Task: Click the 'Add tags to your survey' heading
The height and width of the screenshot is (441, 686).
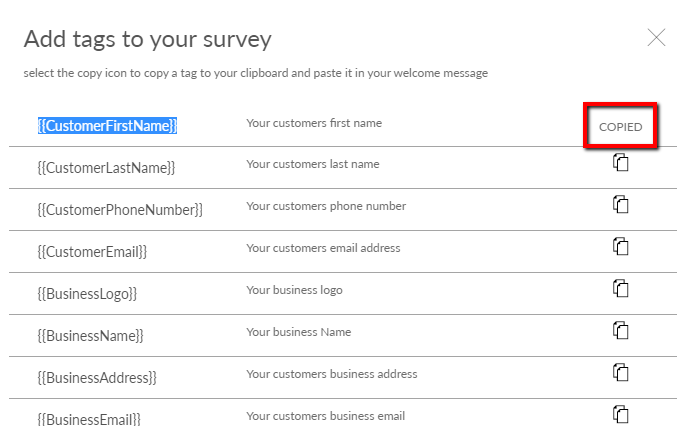Action: 147,39
